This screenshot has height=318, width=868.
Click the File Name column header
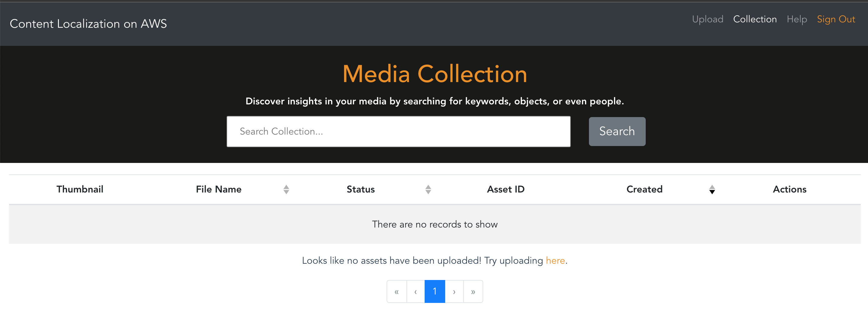pyautogui.click(x=219, y=189)
